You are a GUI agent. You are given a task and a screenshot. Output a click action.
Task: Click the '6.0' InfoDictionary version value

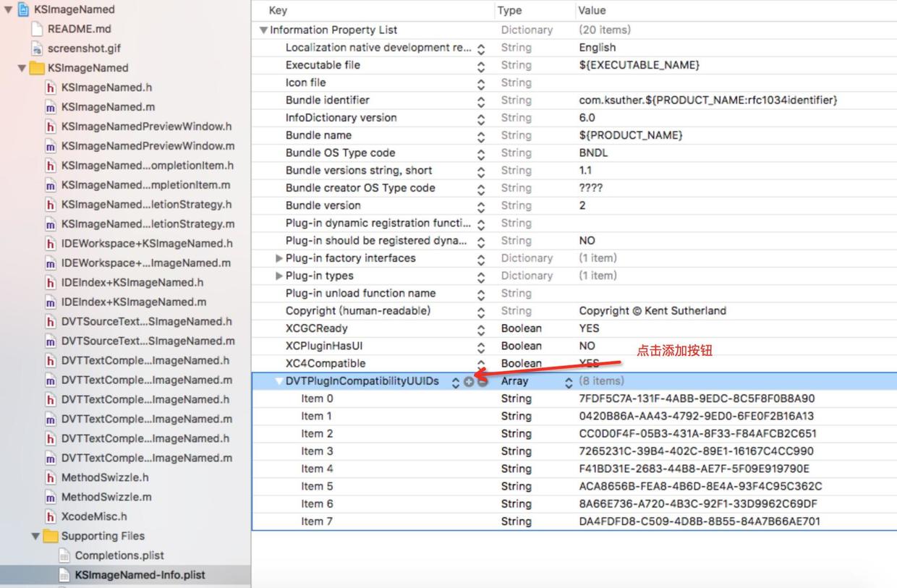click(x=587, y=118)
